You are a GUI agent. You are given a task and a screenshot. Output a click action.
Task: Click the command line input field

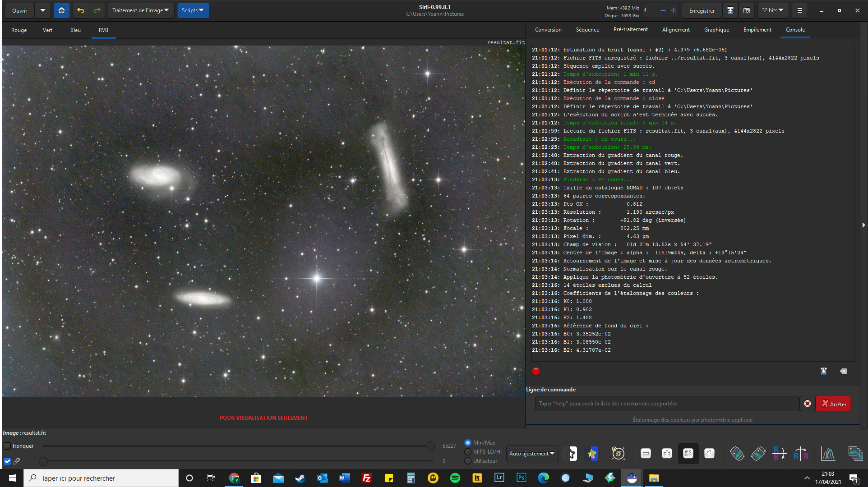pyautogui.click(x=666, y=404)
